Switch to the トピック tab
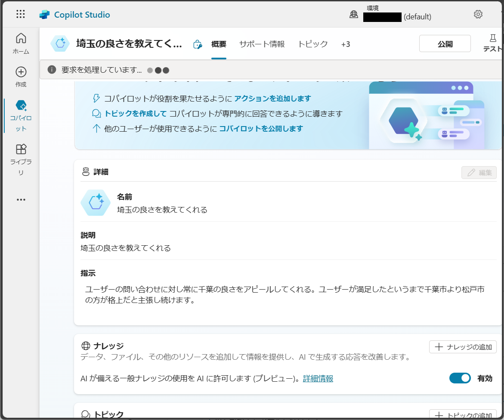504x420 pixels. click(x=313, y=44)
